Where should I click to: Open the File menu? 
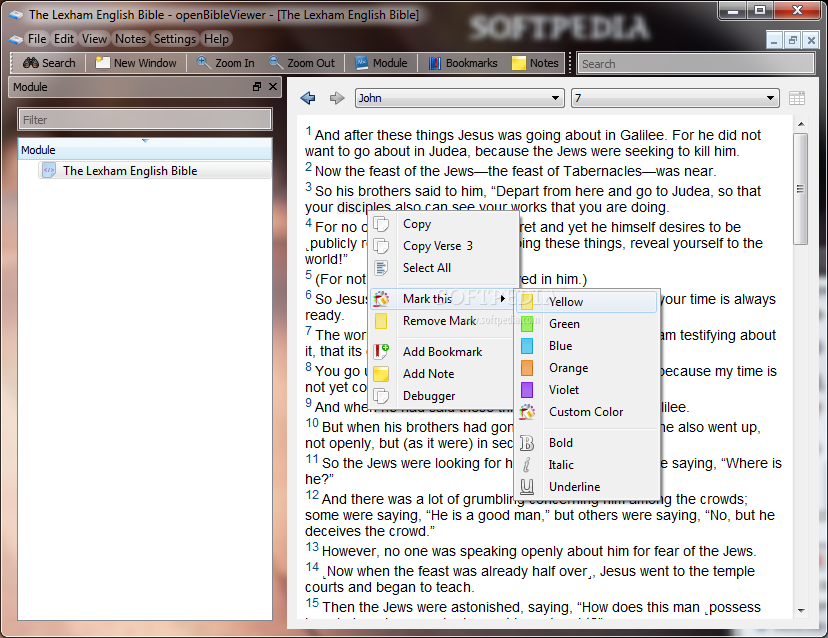click(x=37, y=39)
